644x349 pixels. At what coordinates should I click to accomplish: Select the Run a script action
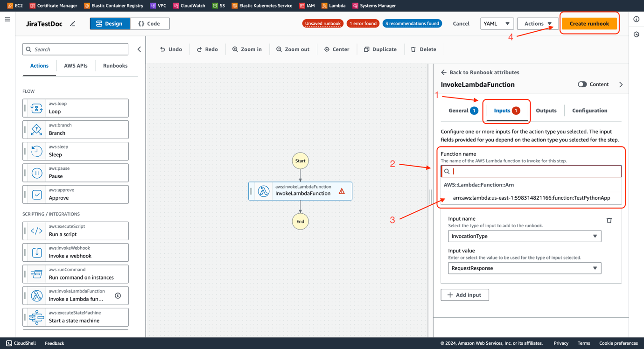click(76, 230)
